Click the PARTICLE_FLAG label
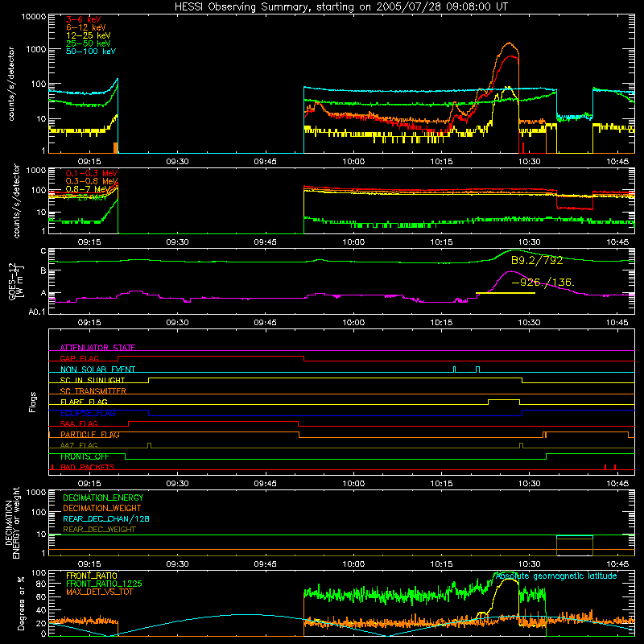 pyautogui.click(x=90, y=435)
